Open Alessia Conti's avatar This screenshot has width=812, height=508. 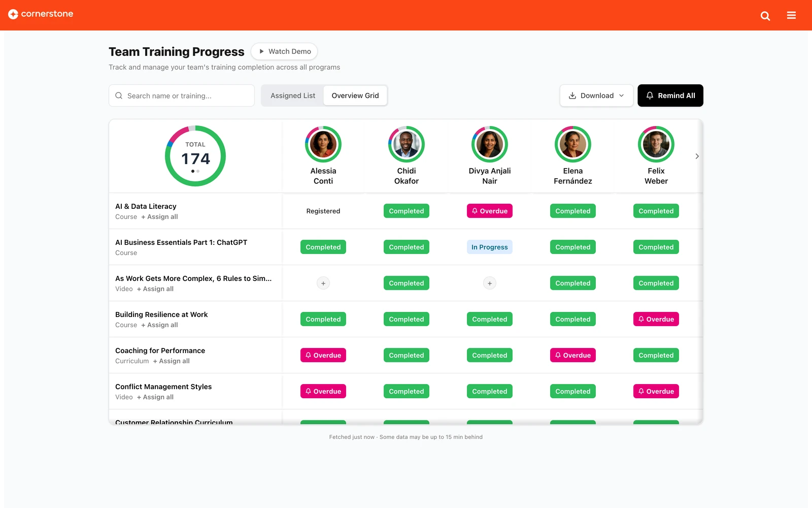tap(323, 144)
